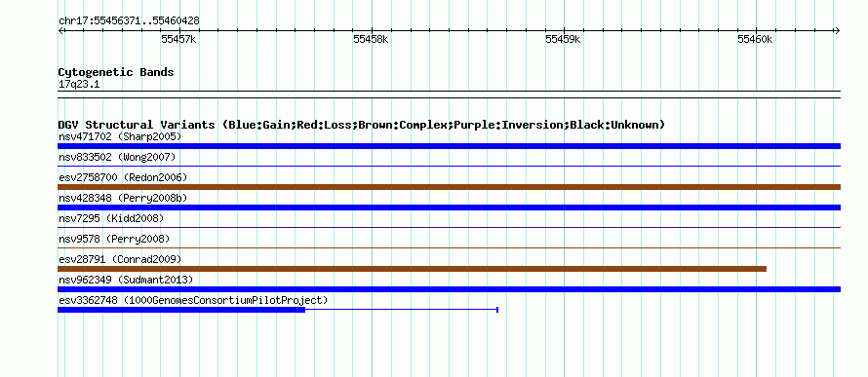This screenshot has width=868, height=377.
Task: Click the thin blue nsv833502 variant line
Action: pos(449,166)
